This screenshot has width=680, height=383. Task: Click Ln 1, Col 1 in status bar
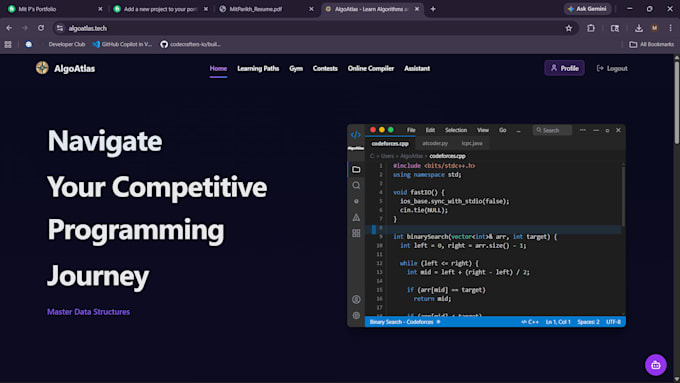tap(558, 322)
